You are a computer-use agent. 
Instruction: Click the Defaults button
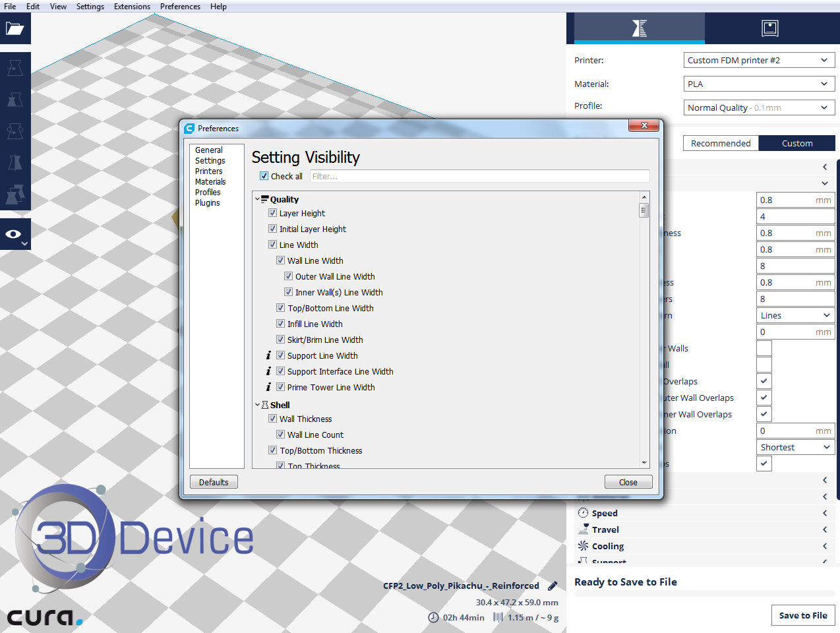214,482
